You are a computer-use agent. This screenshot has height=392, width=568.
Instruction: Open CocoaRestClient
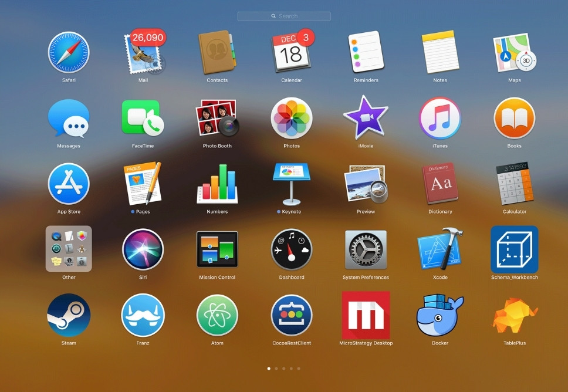pyautogui.click(x=291, y=315)
